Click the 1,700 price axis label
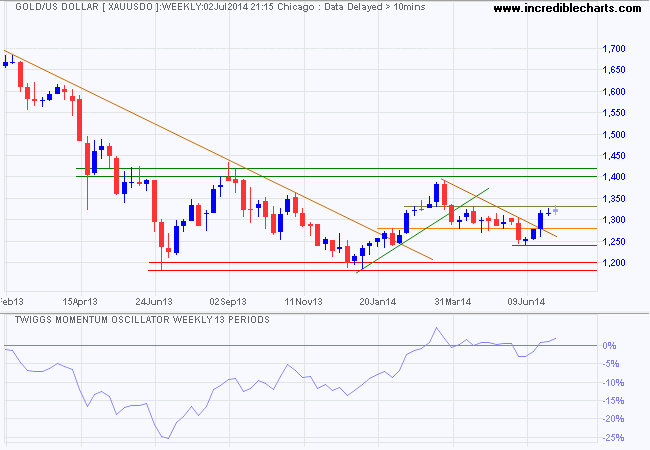The height and width of the screenshot is (450, 650). [614, 49]
